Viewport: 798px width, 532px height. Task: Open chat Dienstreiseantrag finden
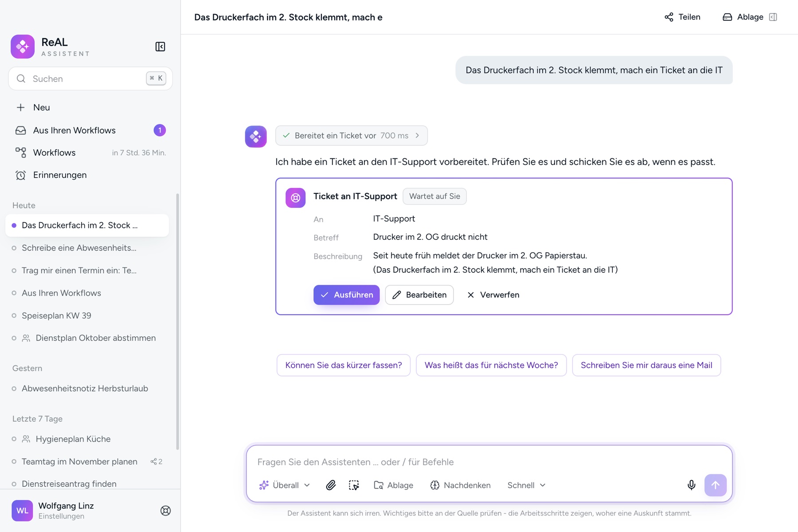click(x=87, y=484)
